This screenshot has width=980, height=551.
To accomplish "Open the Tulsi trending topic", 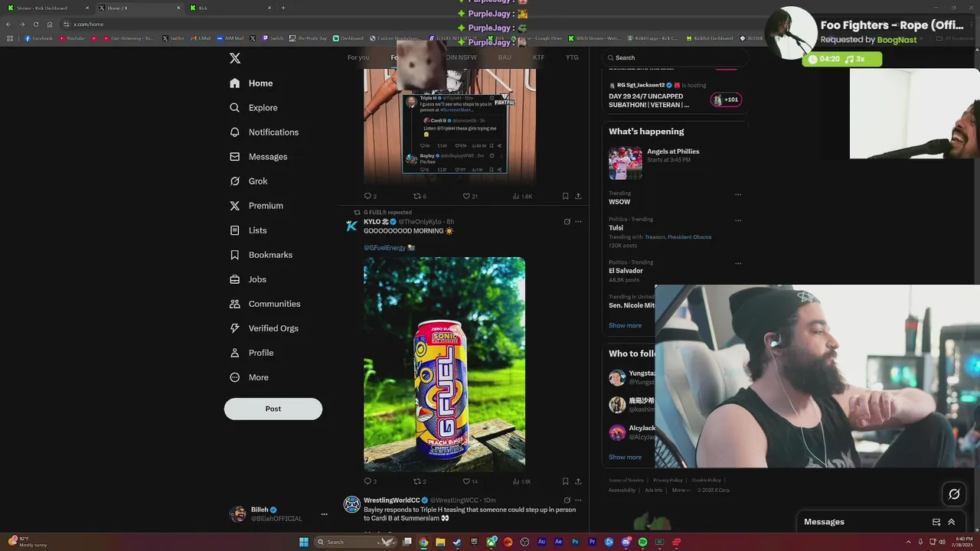I will (616, 228).
